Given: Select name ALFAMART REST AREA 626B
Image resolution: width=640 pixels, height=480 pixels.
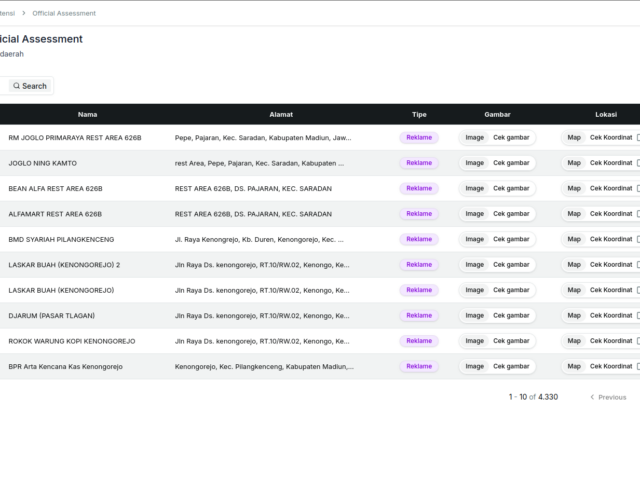Looking at the screenshot, I should click(x=55, y=214).
